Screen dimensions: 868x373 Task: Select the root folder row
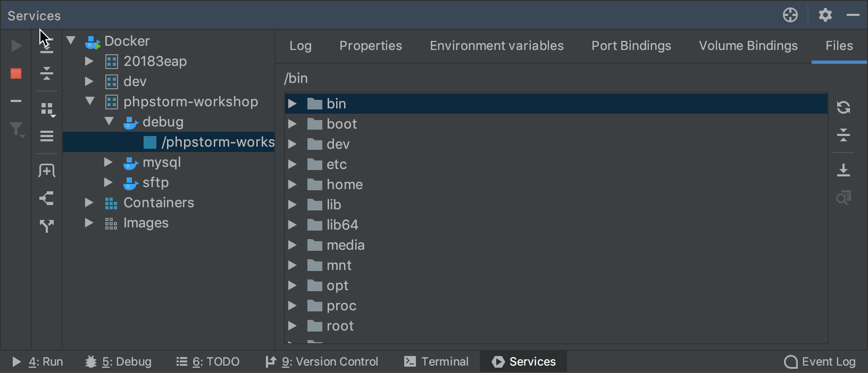click(556, 326)
